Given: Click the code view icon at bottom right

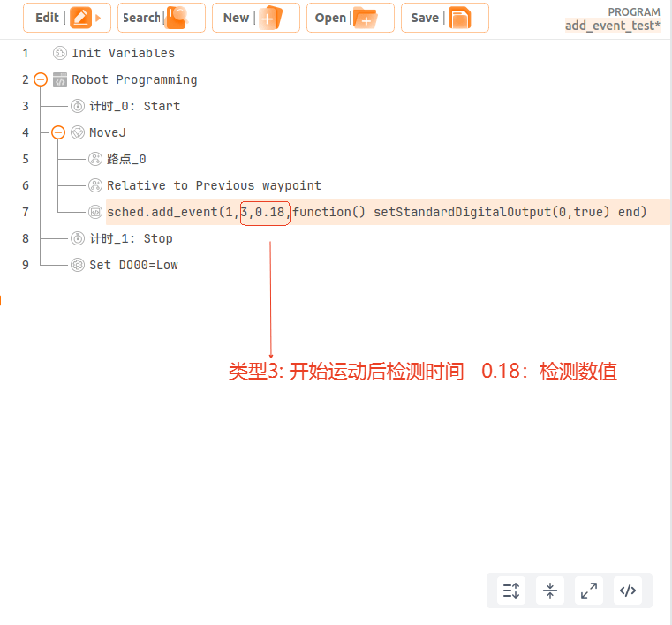Looking at the screenshot, I should (628, 591).
